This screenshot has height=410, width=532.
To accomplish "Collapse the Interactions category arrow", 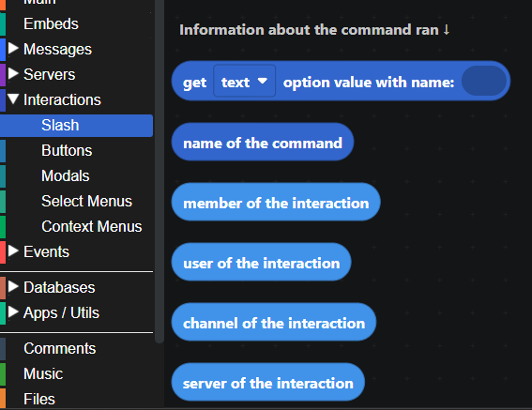I will click(13, 99).
